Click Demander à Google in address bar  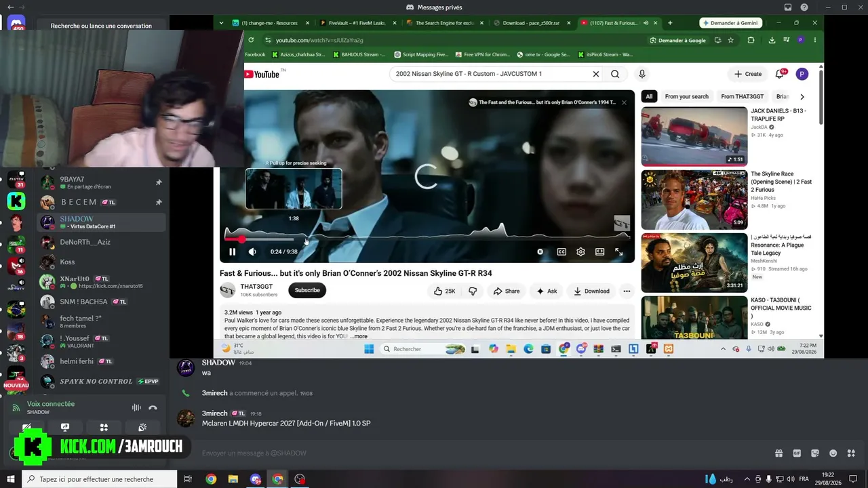pos(677,40)
